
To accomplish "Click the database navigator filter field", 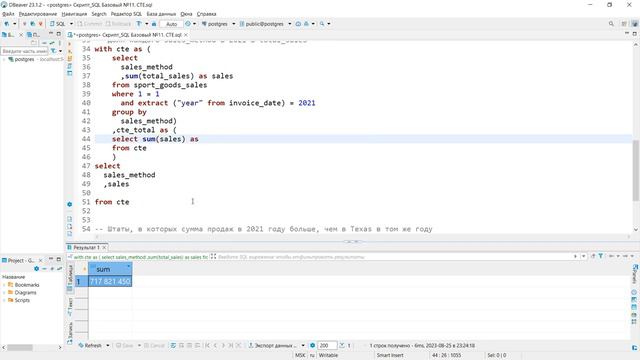I will [24, 51].
